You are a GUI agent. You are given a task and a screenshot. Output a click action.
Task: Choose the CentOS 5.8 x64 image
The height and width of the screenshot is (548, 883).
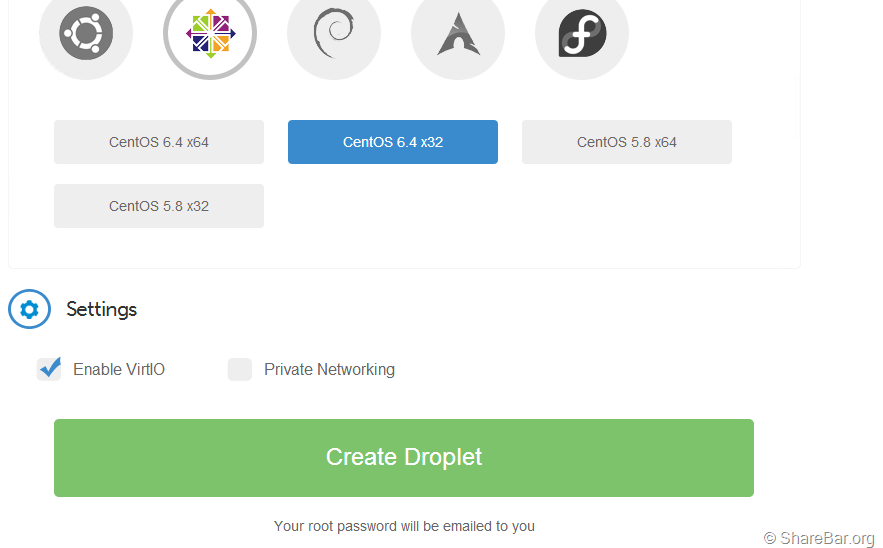627,142
